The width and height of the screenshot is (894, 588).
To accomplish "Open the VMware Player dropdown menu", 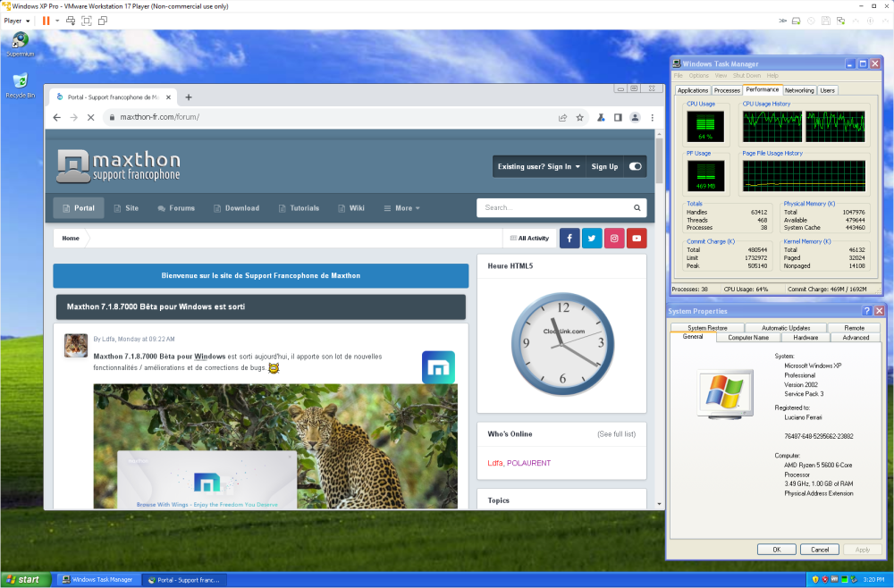I will coord(16,21).
